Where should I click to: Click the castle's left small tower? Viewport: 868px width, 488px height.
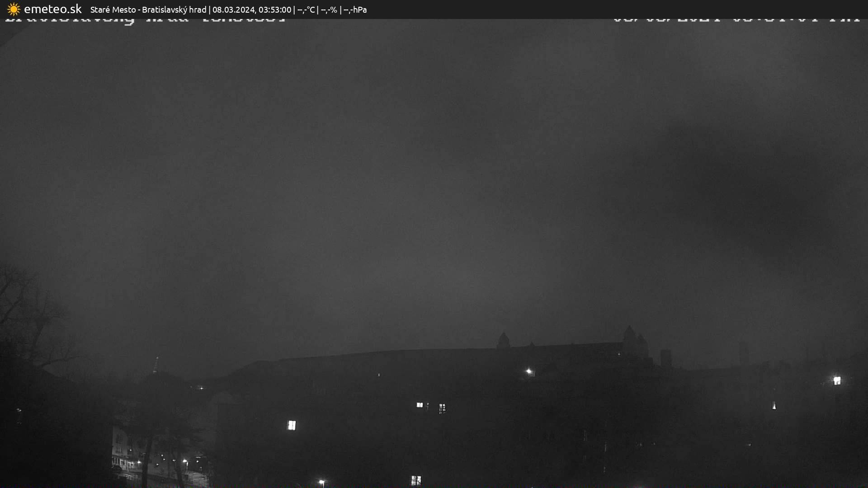point(503,340)
